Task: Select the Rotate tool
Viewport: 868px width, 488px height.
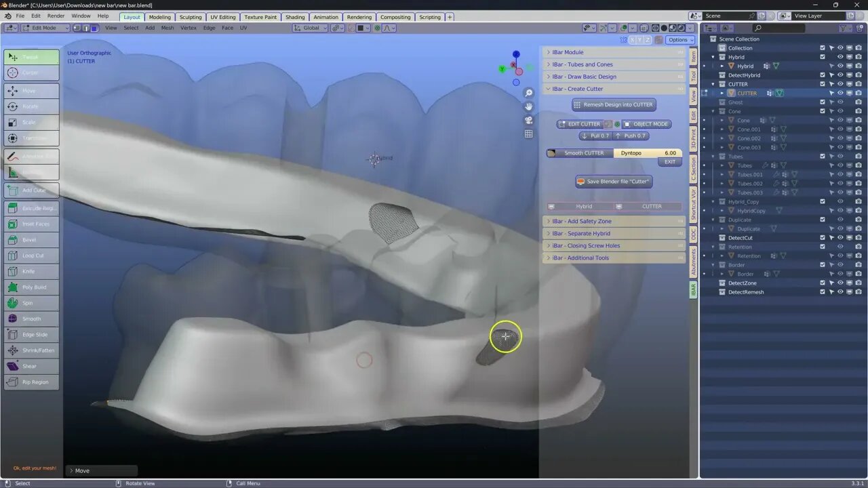Action: pos(31,106)
